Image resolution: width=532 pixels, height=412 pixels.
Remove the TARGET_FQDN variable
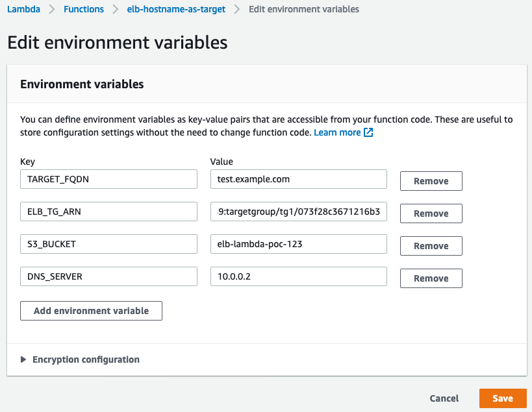(x=431, y=180)
